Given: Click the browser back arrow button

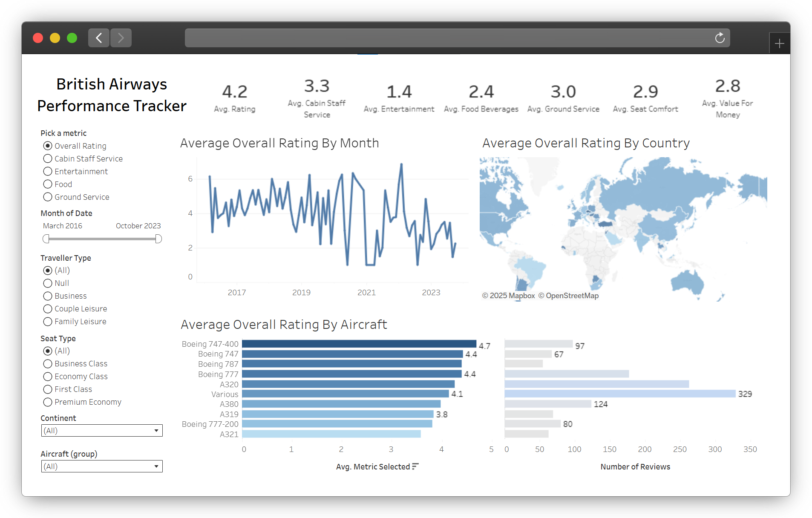Looking at the screenshot, I should [x=99, y=38].
